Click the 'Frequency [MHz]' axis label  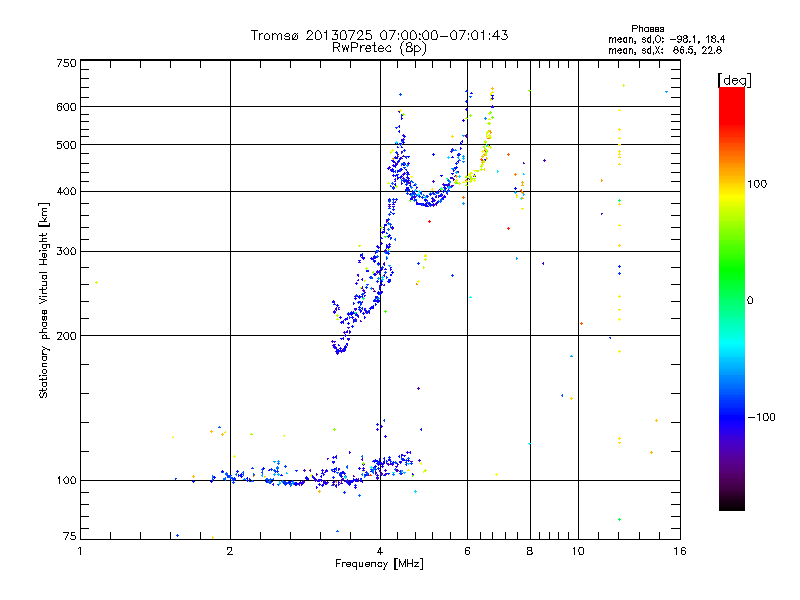(379, 564)
